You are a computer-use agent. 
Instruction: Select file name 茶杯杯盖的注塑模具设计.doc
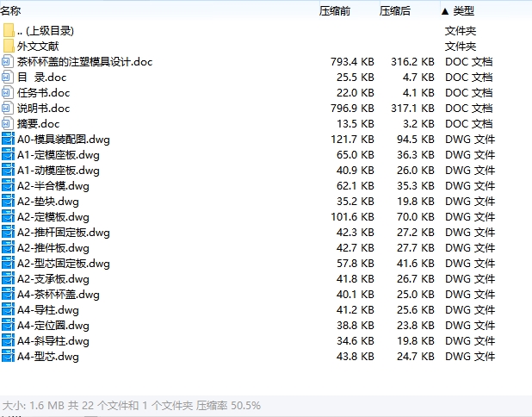point(85,62)
